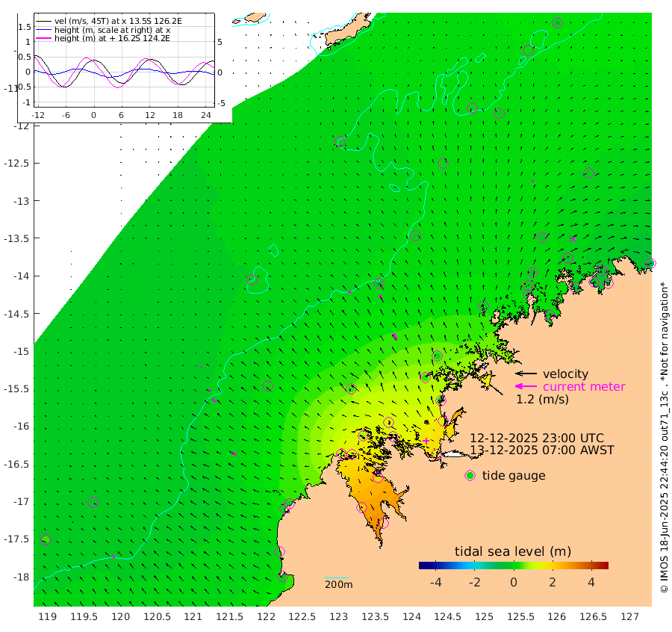Image resolution: width=672 pixels, height=632 pixels.
Task: Click the tide gauge circle near 17S 119.6E
Action: pyautogui.click(x=93, y=502)
